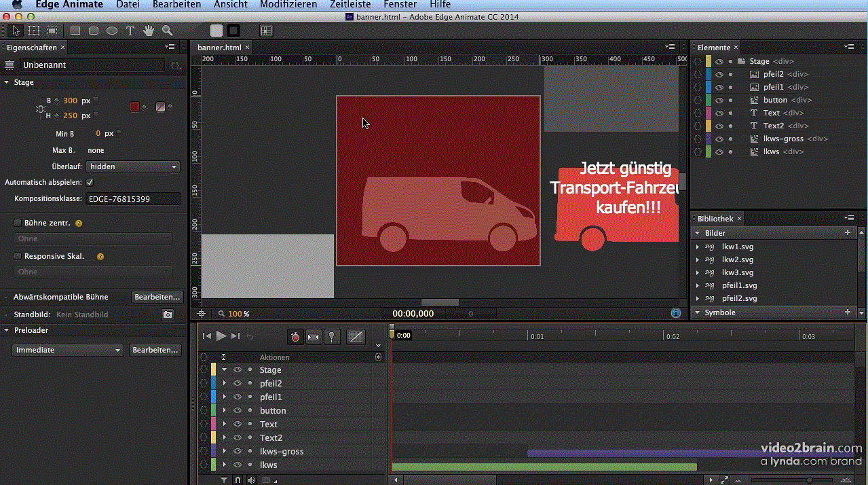Expand the Text layer in timeline
The height and width of the screenshot is (485, 868).
pyautogui.click(x=224, y=424)
